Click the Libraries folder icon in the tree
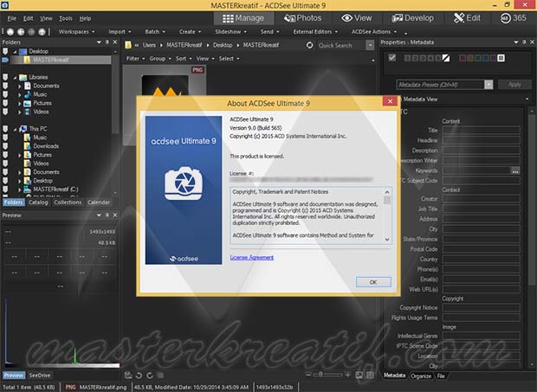The image size is (537, 392). (23, 77)
